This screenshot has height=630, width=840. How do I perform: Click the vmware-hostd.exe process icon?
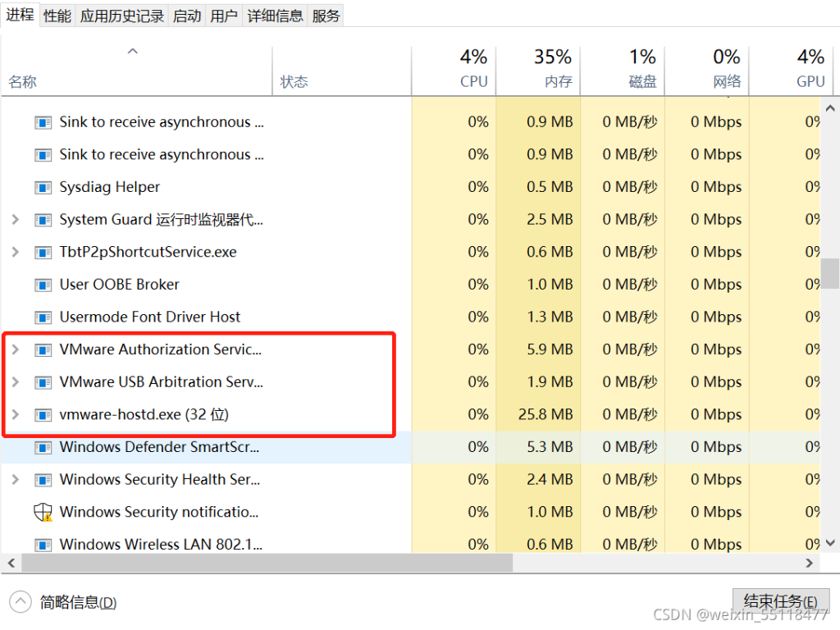click(x=43, y=415)
